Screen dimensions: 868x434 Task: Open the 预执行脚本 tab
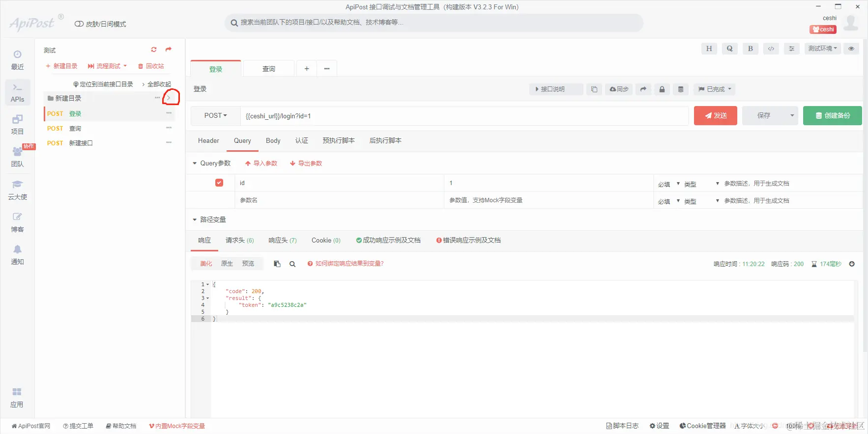point(339,140)
